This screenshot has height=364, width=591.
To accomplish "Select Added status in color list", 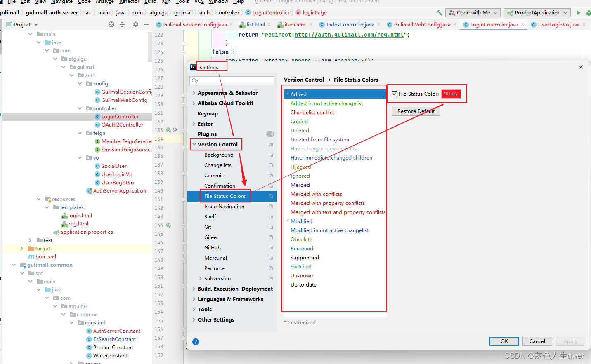I will (335, 94).
